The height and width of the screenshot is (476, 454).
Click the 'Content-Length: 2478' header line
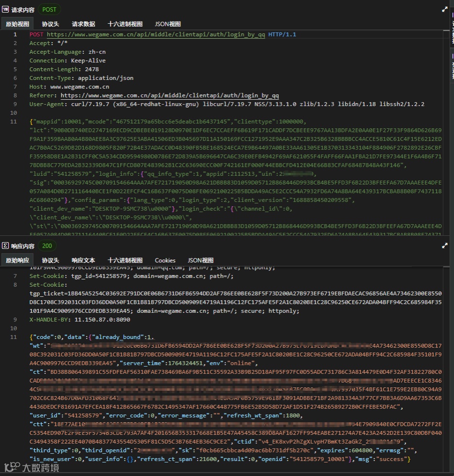64,69
